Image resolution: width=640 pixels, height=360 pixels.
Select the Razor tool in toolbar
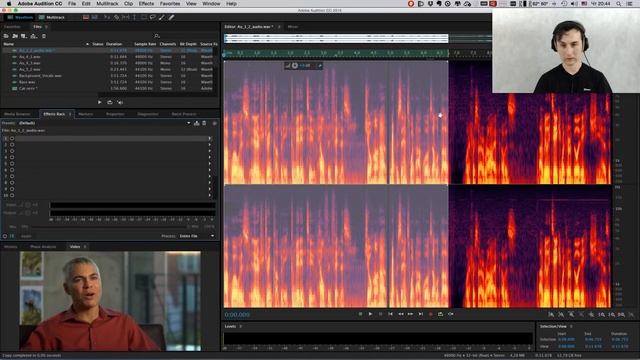tap(117, 18)
